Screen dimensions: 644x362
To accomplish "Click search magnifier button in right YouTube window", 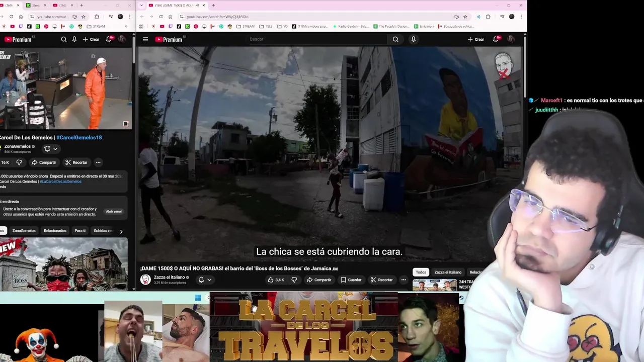I will tap(395, 39).
